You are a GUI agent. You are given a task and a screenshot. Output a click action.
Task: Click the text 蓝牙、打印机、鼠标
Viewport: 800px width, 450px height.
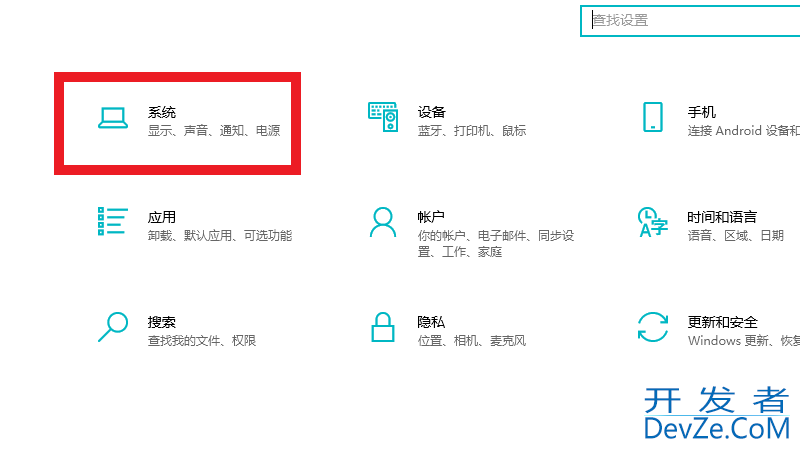472,131
